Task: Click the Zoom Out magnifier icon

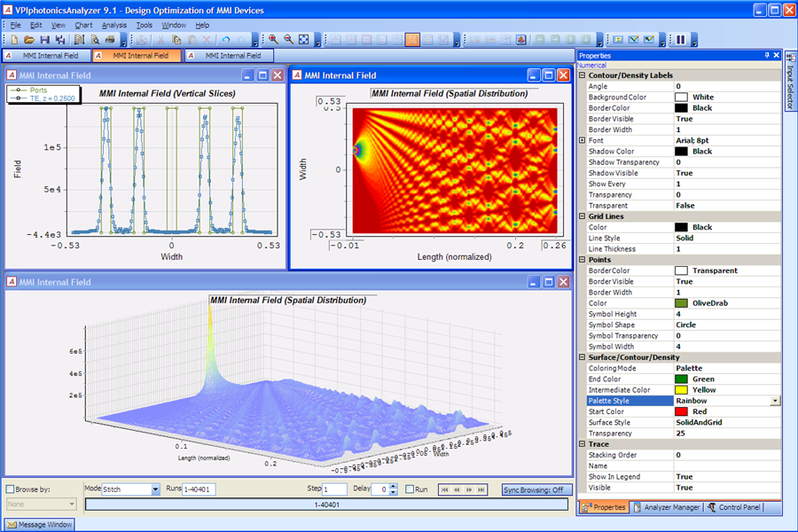Action: pos(288,40)
